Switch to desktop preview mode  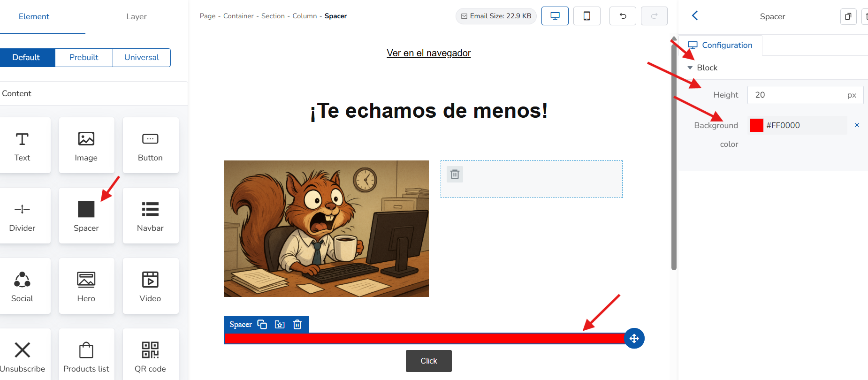(555, 16)
